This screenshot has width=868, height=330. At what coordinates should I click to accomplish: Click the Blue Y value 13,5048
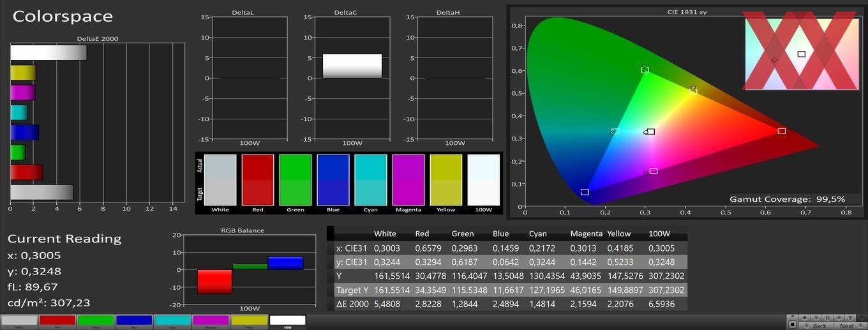(x=510, y=276)
